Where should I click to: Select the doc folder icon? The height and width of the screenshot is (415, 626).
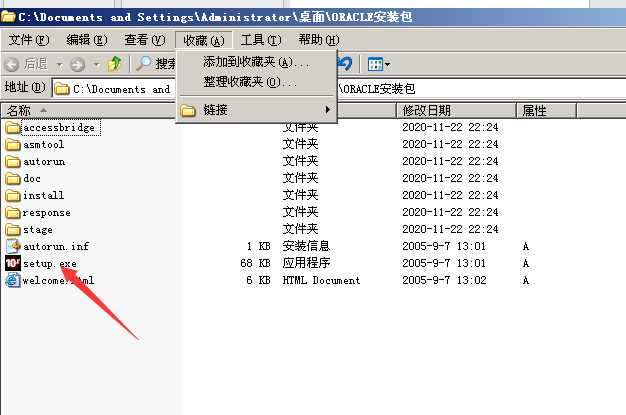(13, 178)
